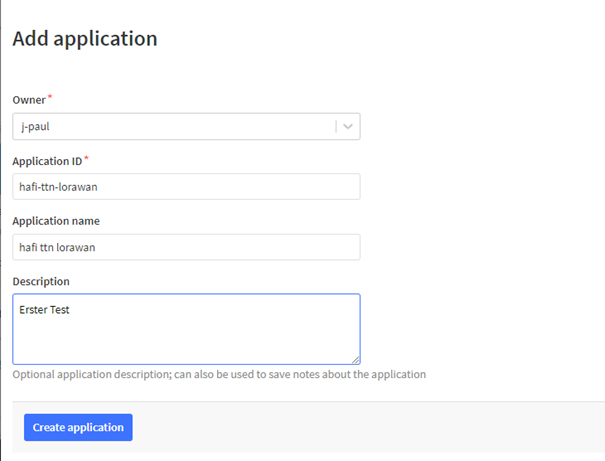Image resolution: width=605 pixels, height=461 pixels.
Task: Click the Application name field label
Action: tap(56, 221)
